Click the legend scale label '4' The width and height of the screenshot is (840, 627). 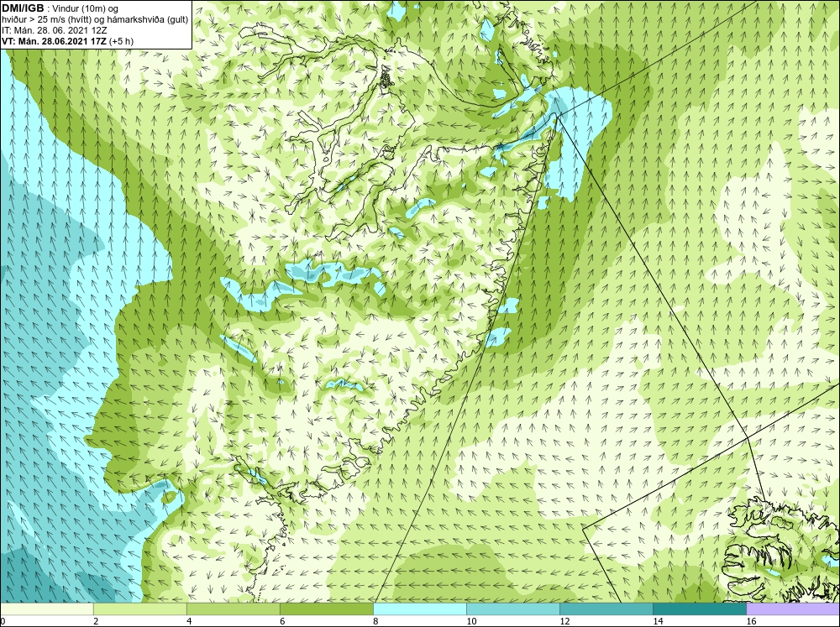coord(189,621)
